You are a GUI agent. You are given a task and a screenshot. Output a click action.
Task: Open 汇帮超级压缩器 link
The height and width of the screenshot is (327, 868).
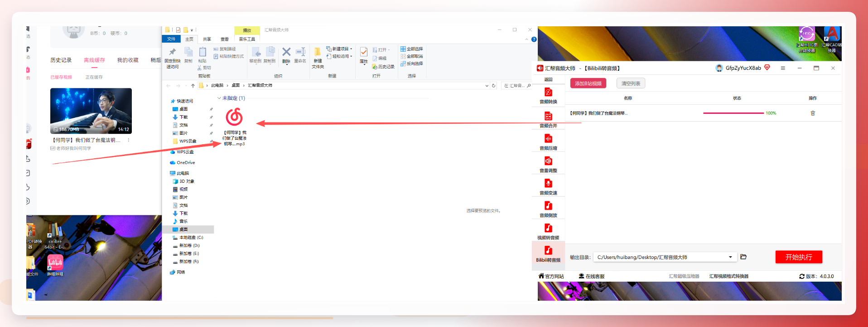[684, 276]
